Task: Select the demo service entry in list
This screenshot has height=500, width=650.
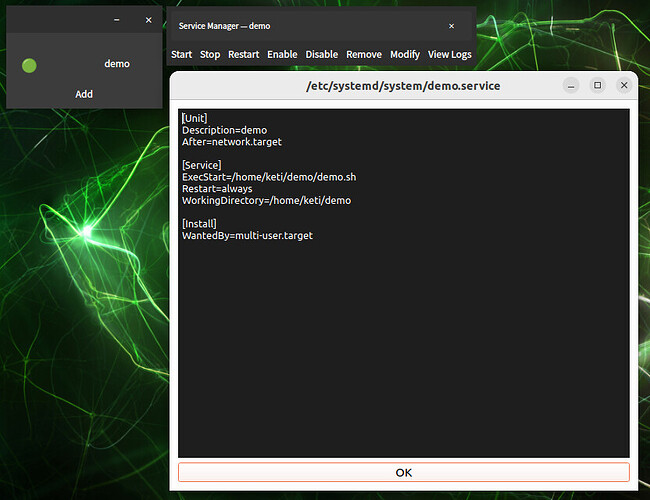Action: click(x=116, y=64)
